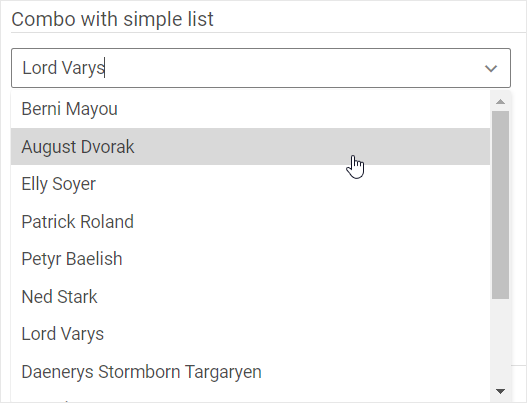Select the Patrick Roland entry
Image resolution: width=527 pixels, height=403 pixels.
pyautogui.click(x=250, y=221)
